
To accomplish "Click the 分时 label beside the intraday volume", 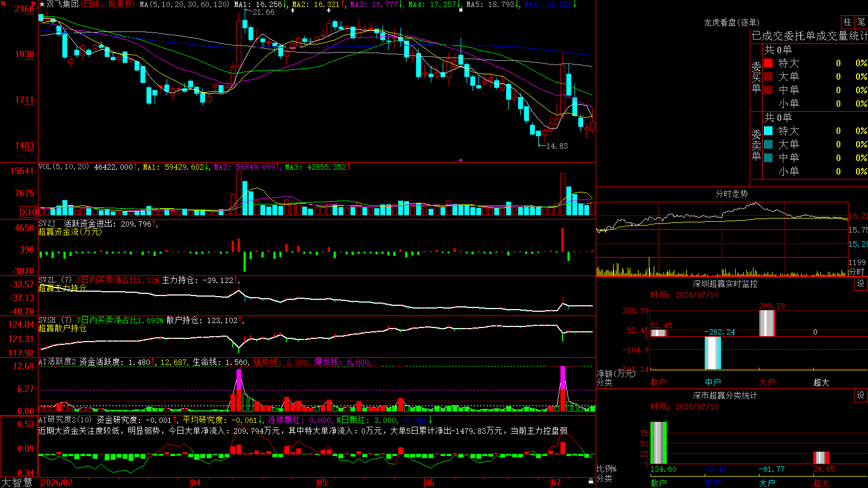I will [856, 272].
